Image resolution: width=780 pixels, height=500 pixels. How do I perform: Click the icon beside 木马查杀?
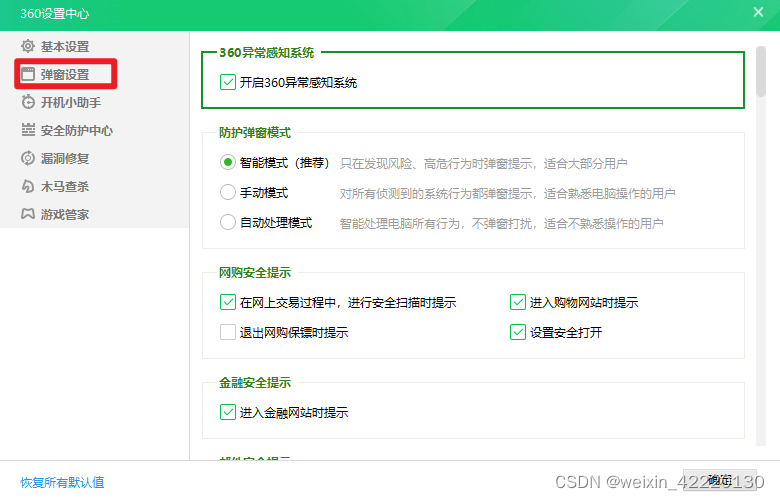(28, 186)
